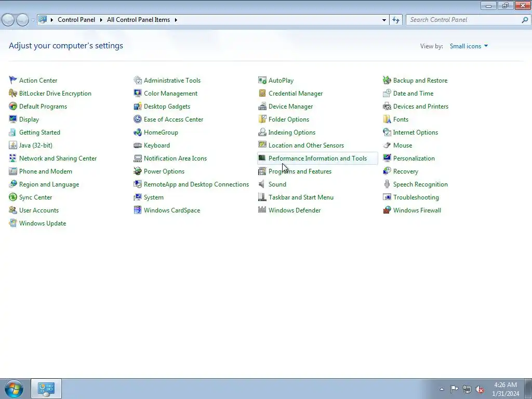Screen dimensions: 532x399
Task: Open the Region and Language link
Action: click(49, 184)
